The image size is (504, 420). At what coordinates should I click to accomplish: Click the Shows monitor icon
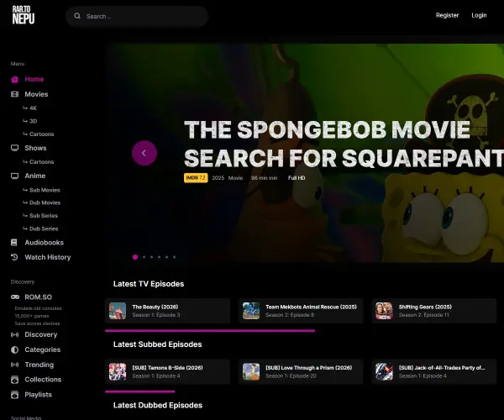[x=15, y=148]
